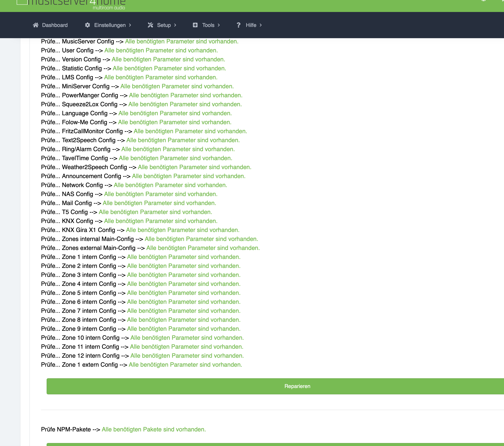
Task: Open the Tools menu label
Action: click(x=208, y=25)
